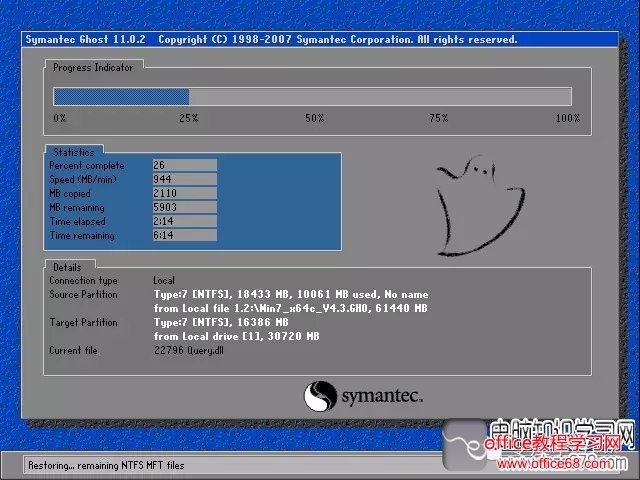The height and width of the screenshot is (480, 640).
Task: Click the 0% progress marker label
Action: 60,118
